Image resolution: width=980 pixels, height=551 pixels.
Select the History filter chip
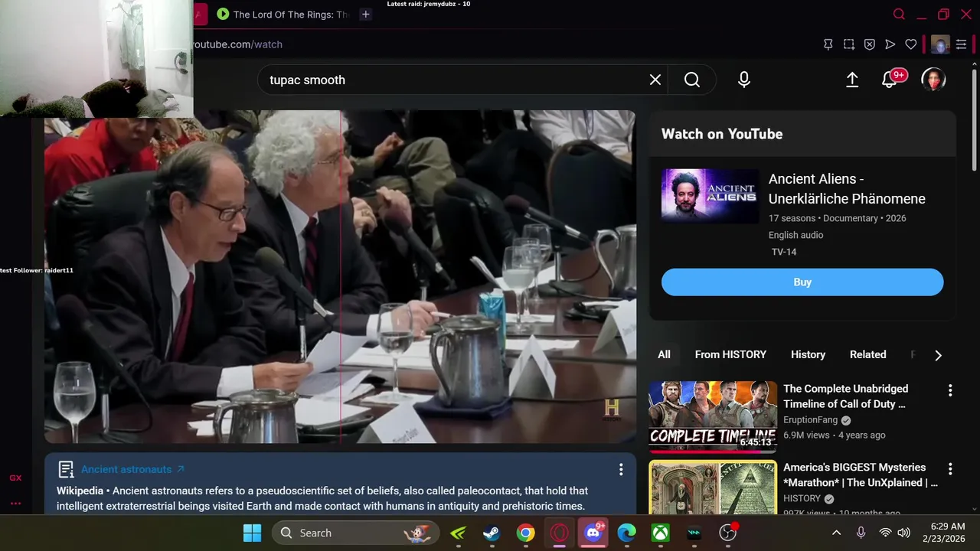[x=808, y=354]
